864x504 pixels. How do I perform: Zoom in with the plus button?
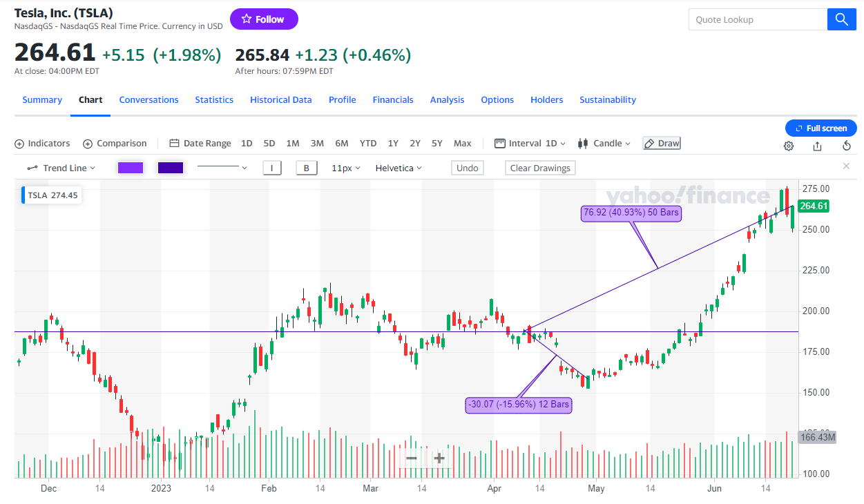coord(439,458)
